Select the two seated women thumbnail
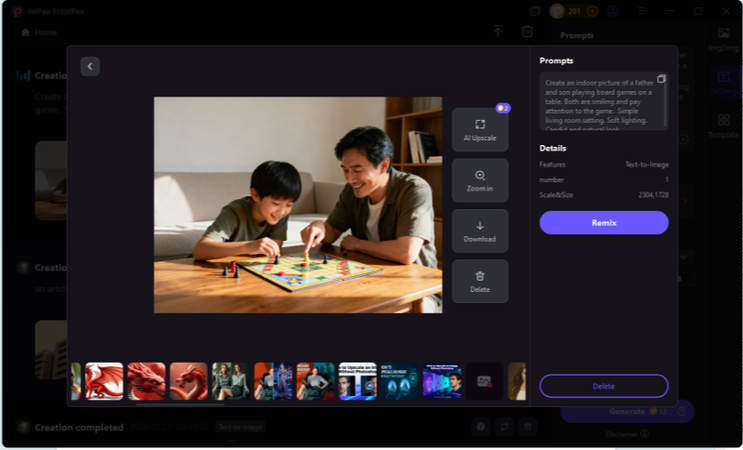Screen dimensions: 743x450 231,381
